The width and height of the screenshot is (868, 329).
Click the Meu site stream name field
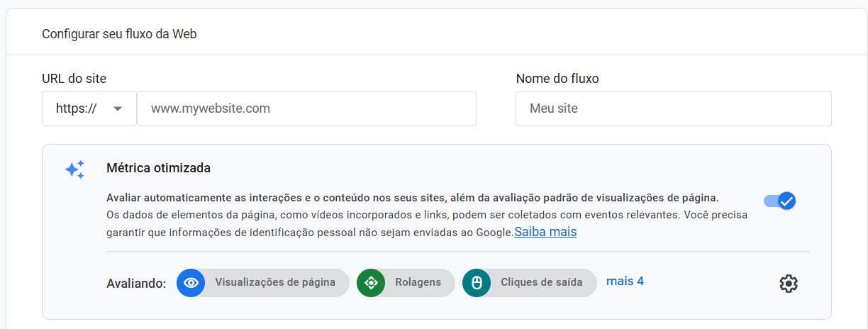coord(673,108)
